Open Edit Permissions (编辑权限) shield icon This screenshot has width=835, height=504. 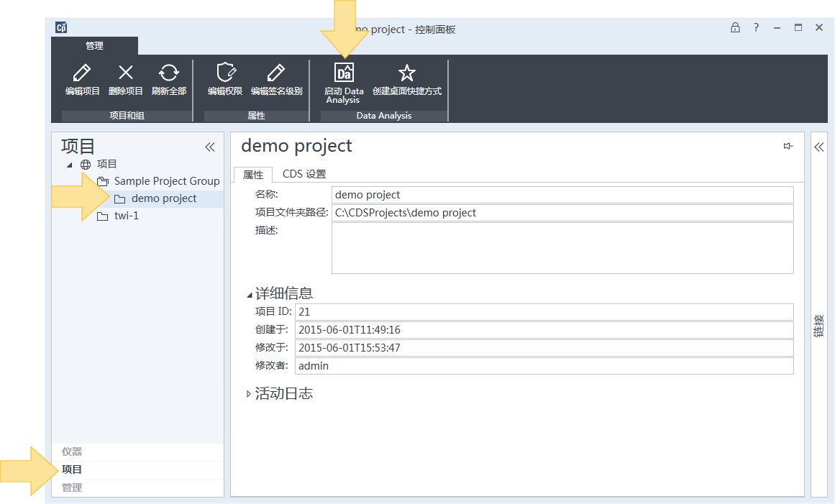[226, 73]
